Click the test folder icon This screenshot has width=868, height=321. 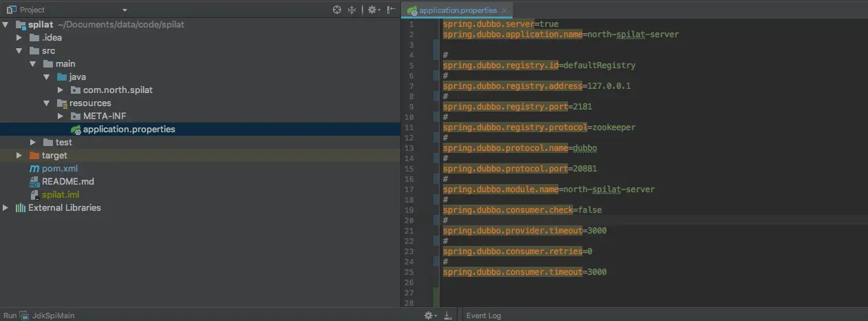click(48, 142)
